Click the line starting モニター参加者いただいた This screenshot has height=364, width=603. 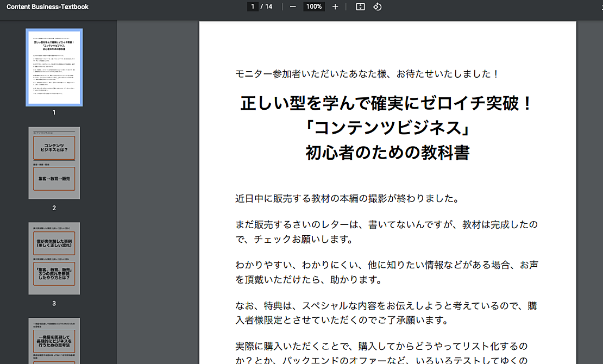(x=367, y=74)
